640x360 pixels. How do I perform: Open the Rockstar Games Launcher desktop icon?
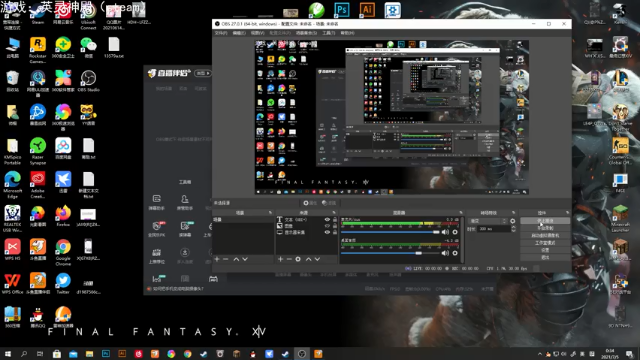[x=38, y=50]
